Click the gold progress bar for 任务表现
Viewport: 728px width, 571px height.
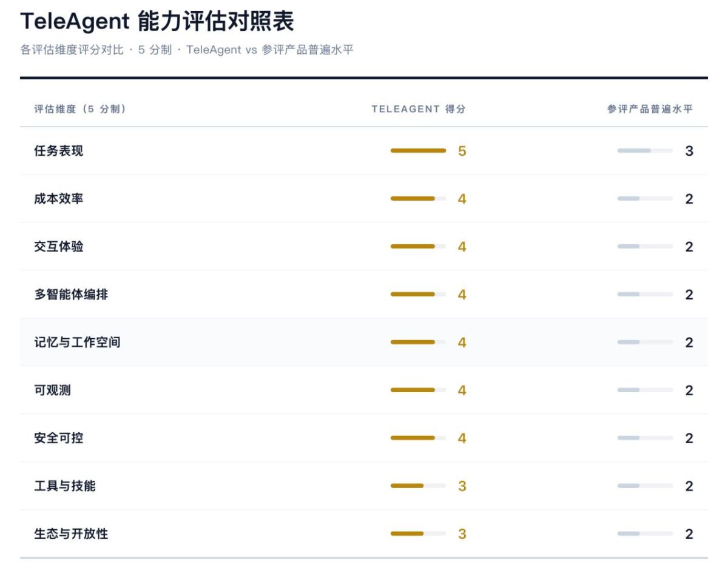[x=418, y=150]
